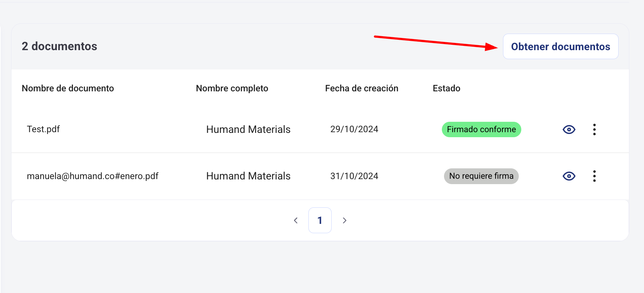The height and width of the screenshot is (293, 644).
Task: Select page 1 in pagination
Action: click(x=320, y=220)
